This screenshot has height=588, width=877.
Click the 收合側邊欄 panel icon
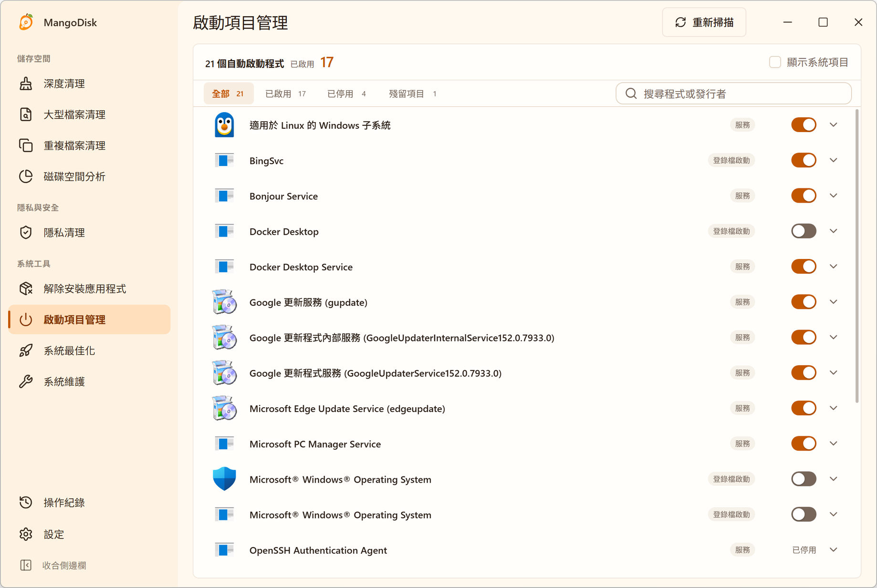click(26, 565)
